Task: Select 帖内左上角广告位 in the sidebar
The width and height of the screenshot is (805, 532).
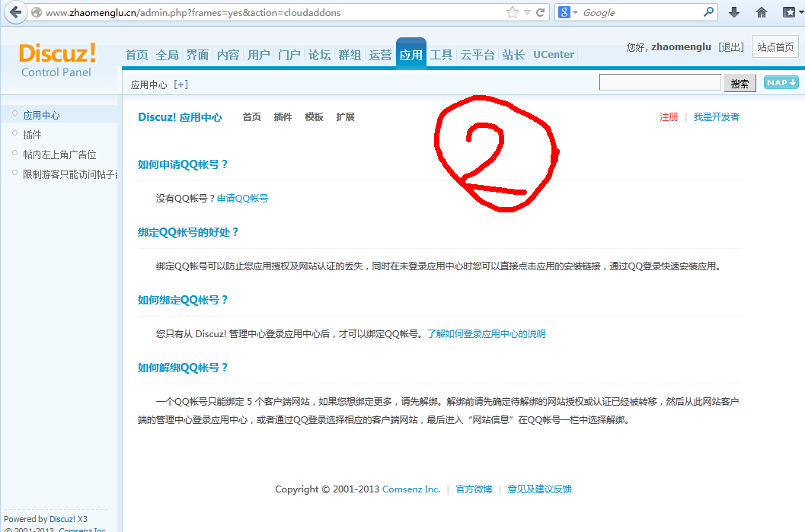Action: pos(59,155)
